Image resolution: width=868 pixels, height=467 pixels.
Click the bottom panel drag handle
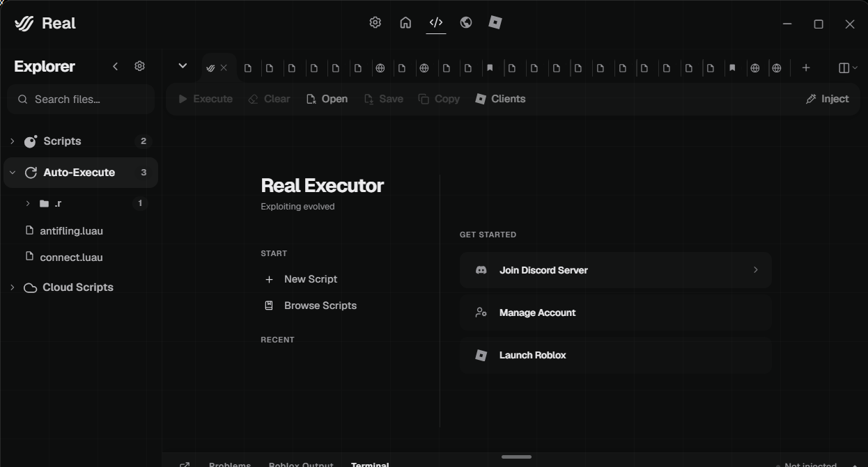point(516,457)
